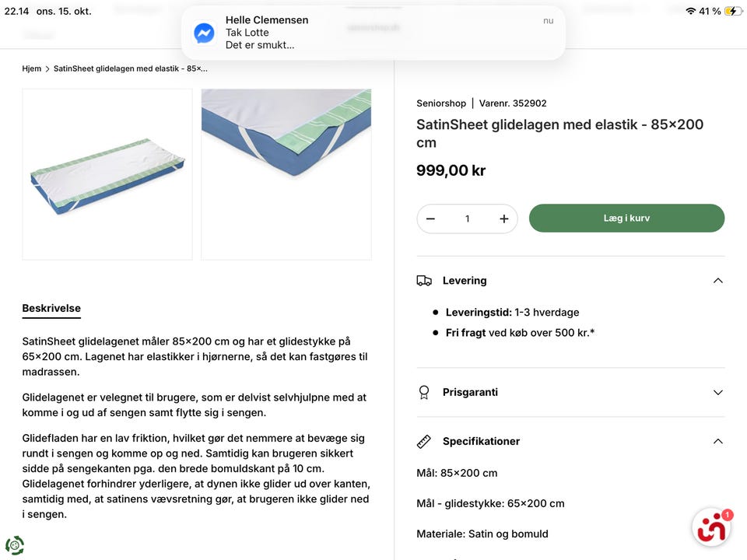Open the chat widget bubble
This screenshot has height=560, width=747.
711,527
